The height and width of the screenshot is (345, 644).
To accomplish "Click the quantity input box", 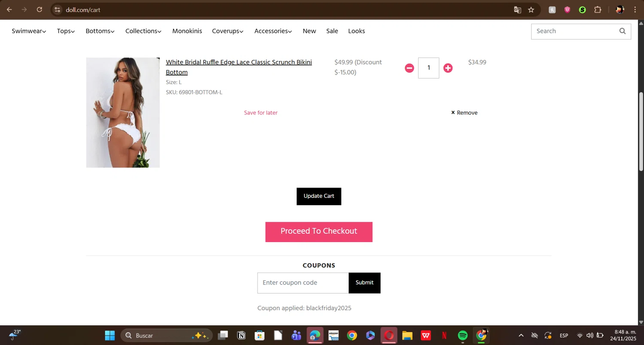I will pos(428,68).
